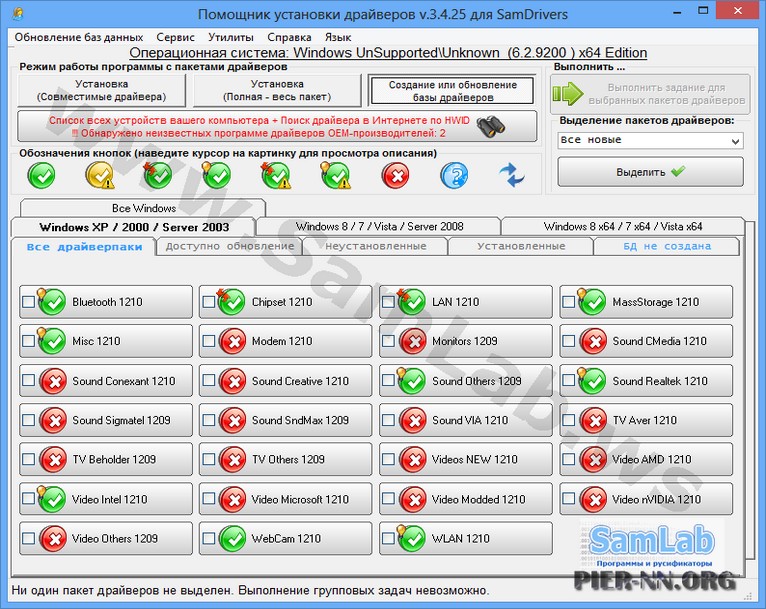The height and width of the screenshot is (609, 766).
Task: Click the green arrow execute icon
Action: click(568, 94)
